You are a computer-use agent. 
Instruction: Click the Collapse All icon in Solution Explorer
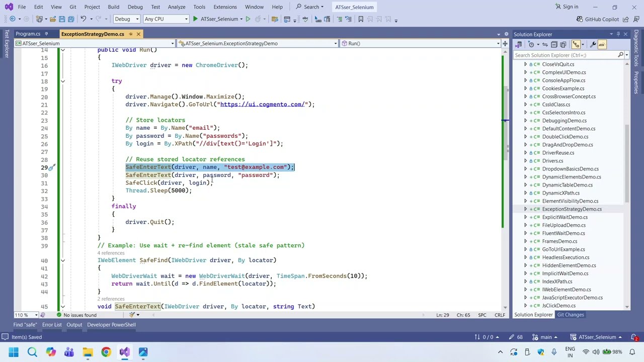(554, 45)
